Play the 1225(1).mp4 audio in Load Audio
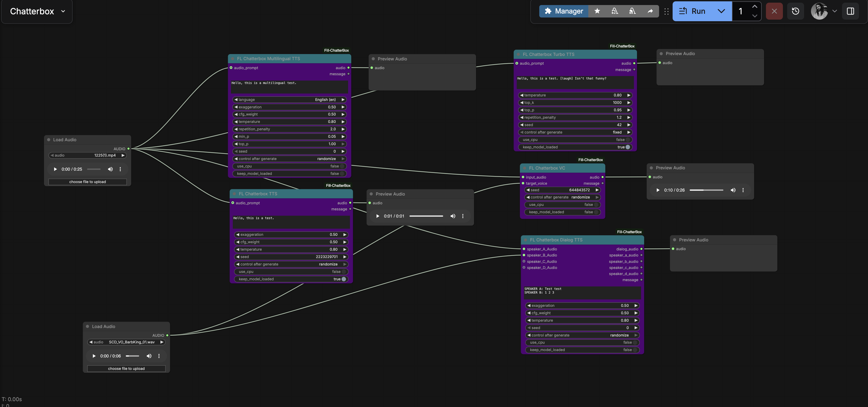868x407 pixels. (x=55, y=169)
